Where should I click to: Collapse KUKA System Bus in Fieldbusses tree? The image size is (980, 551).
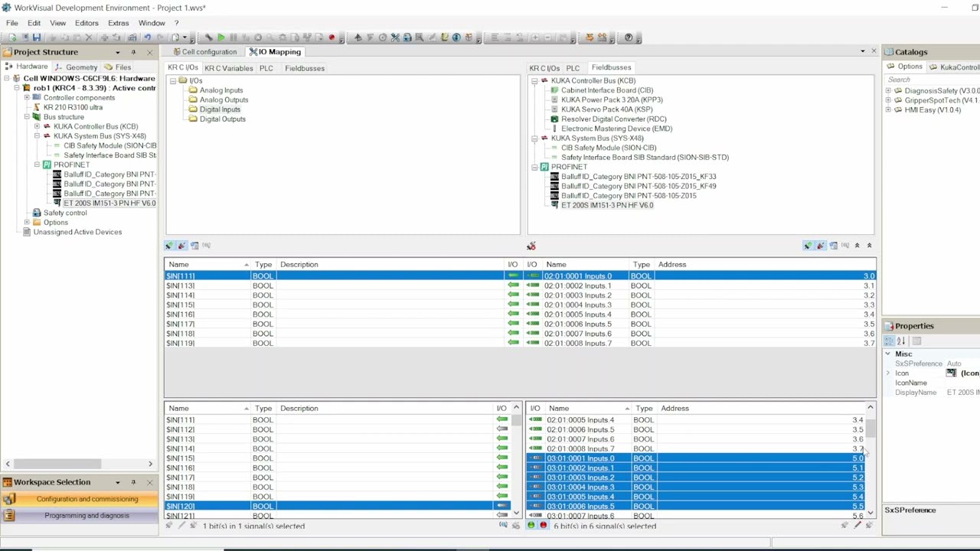534,139
